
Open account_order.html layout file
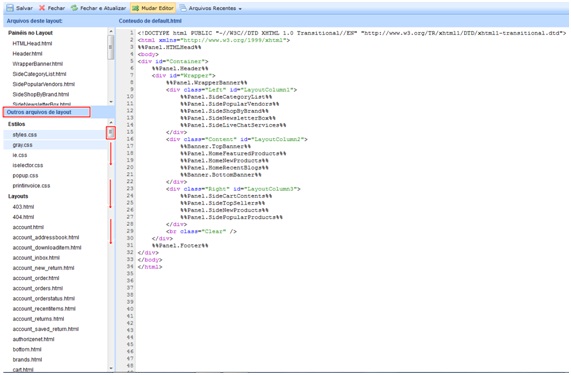pos(36,278)
